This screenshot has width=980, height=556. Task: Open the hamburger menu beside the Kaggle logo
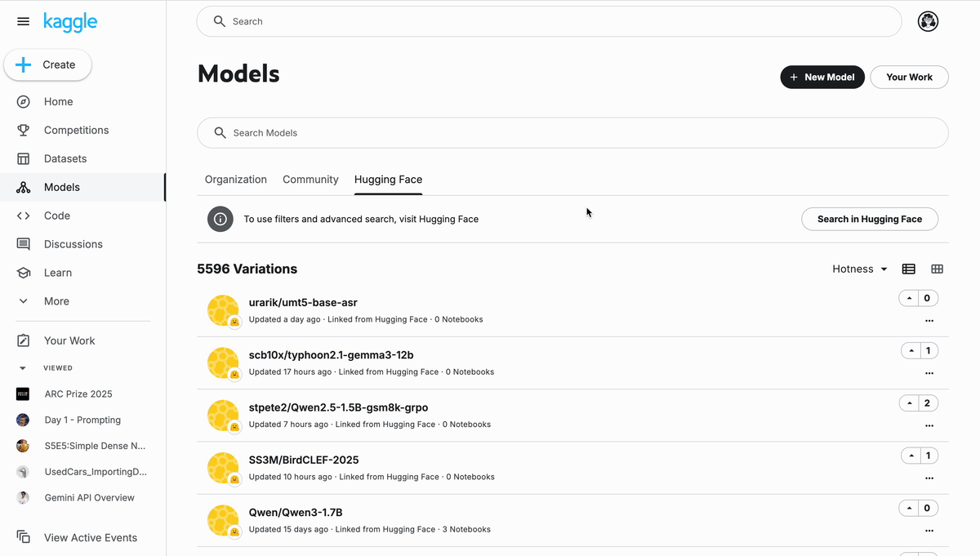[22, 21]
